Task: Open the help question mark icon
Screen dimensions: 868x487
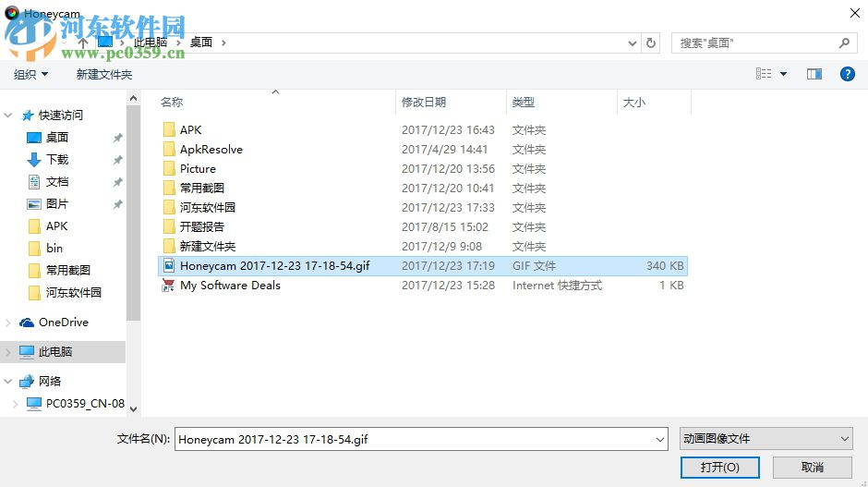Action: 847,74
